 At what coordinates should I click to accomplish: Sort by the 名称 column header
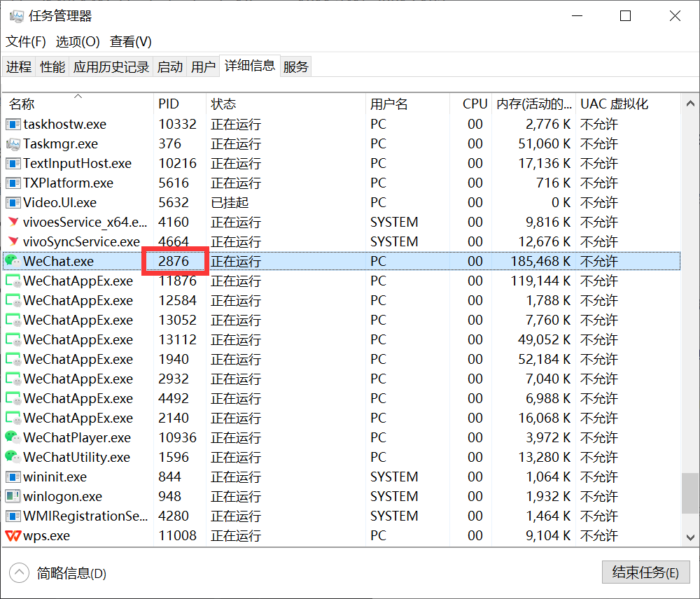[x=78, y=104]
